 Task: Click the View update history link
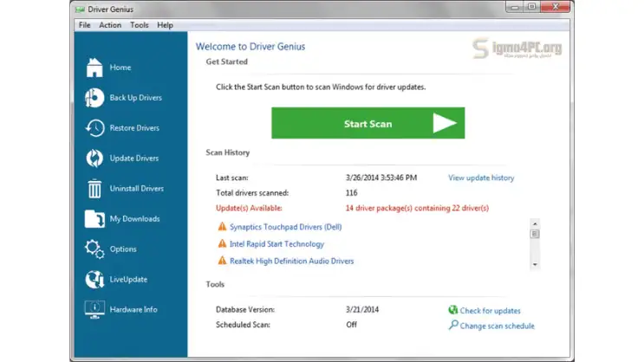480,178
